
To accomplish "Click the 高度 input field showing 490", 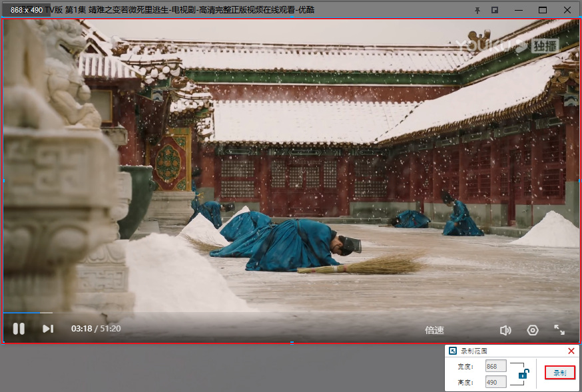I will [496, 382].
